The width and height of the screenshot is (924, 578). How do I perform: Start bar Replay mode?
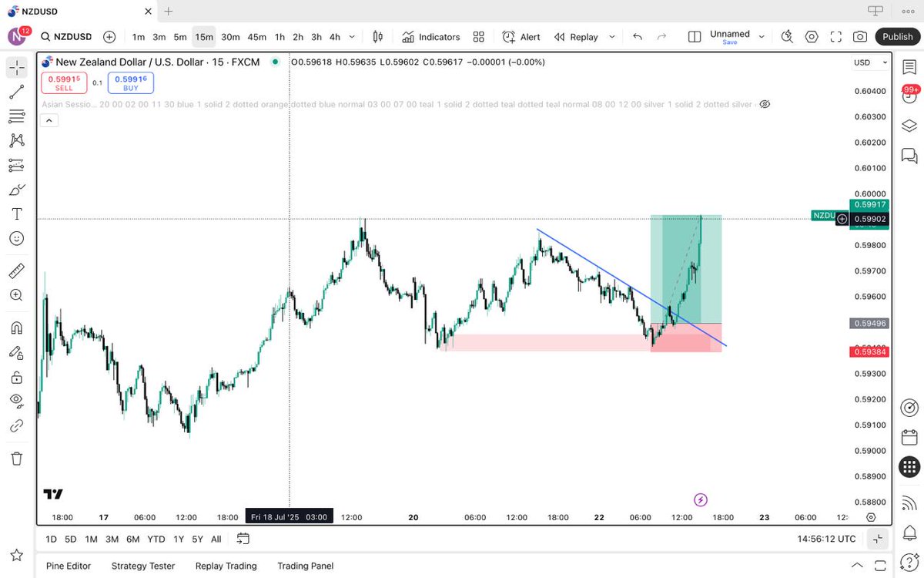coord(575,37)
